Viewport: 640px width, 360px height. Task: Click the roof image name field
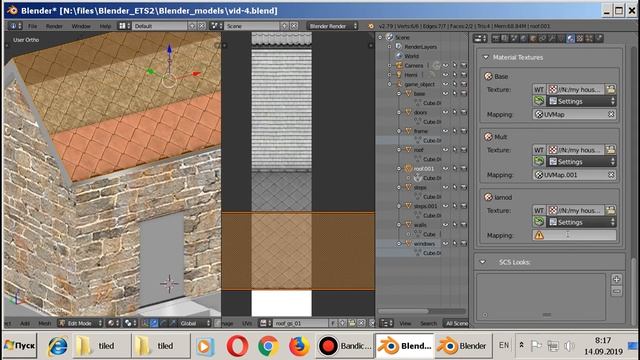(300, 323)
